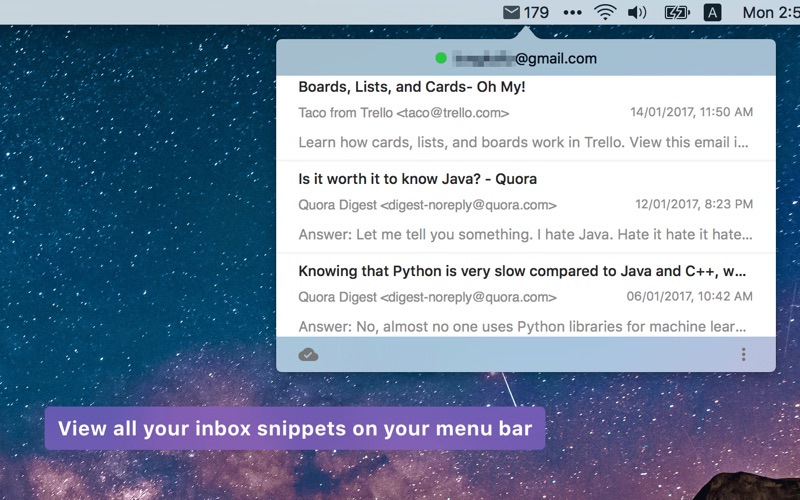This screenshot has height=500, width=800.
Task: Click the green online status dot
Action: 441,58
